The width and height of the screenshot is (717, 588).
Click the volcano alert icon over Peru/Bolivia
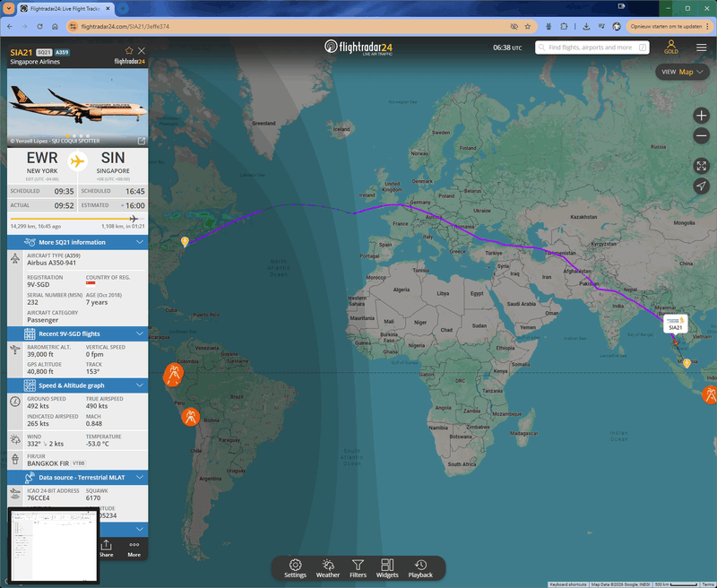[190, 417]
